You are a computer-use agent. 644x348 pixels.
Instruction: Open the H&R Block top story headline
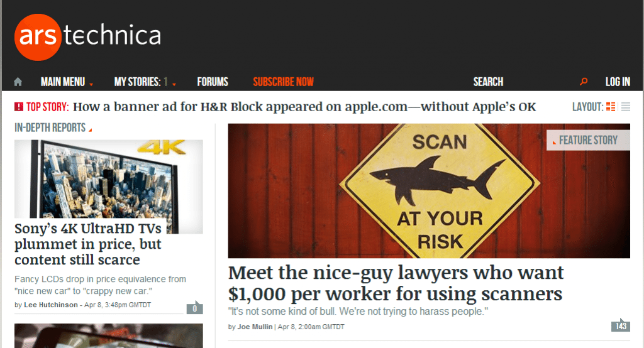point(304,107)
